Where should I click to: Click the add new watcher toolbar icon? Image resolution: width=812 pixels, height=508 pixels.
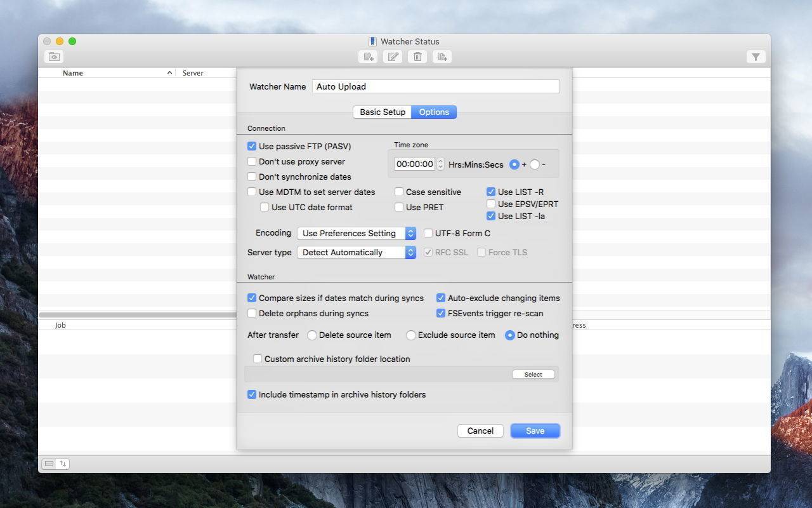[x=368, y=57]
